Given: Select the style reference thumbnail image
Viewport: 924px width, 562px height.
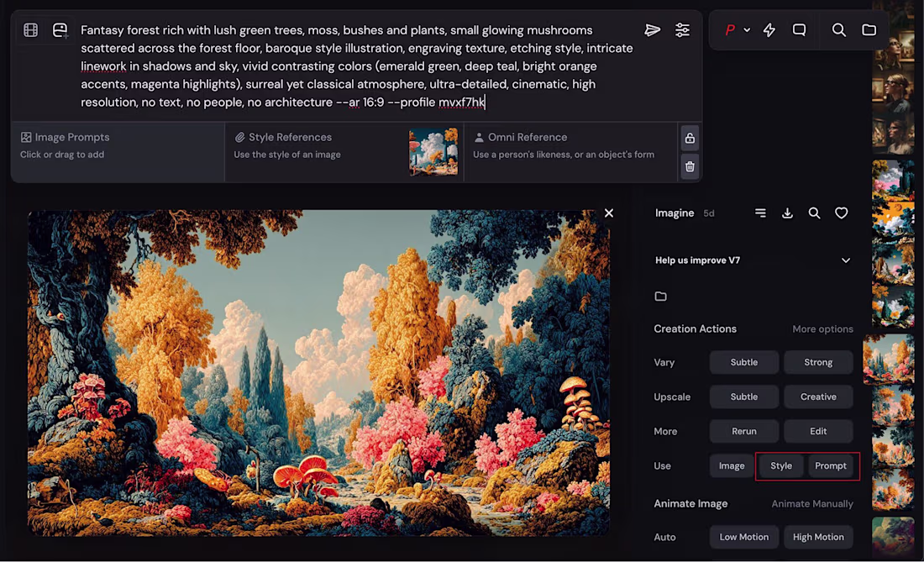Looking at the screenshot, I should coord(433,151).
